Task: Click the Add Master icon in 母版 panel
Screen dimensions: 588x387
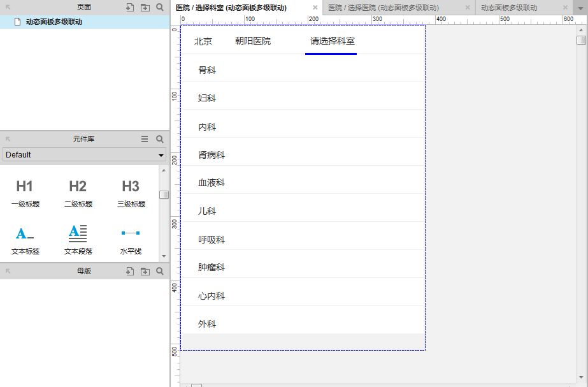Action: click(129, 270)
